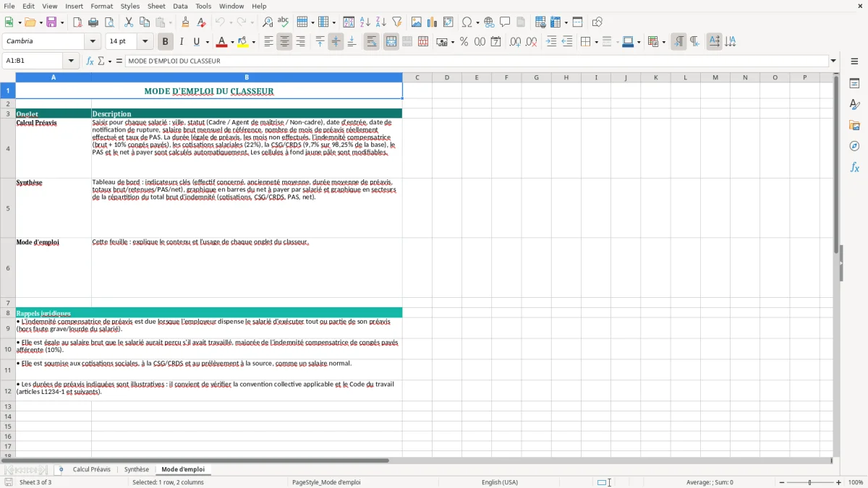
Task: Open the Data menu
Action: click(x=180, y=6)
